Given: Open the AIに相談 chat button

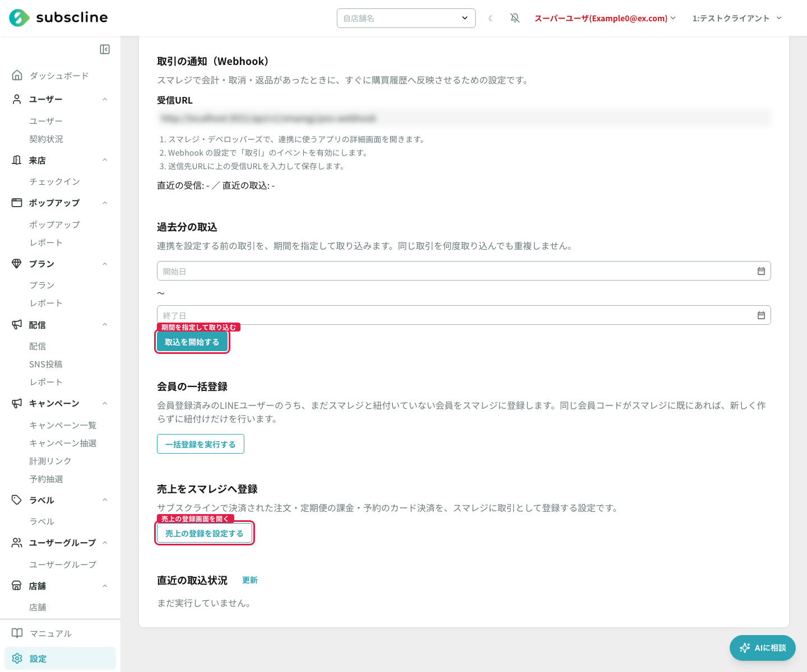Looking at the screenshot, I should click(x=763, y=648).
